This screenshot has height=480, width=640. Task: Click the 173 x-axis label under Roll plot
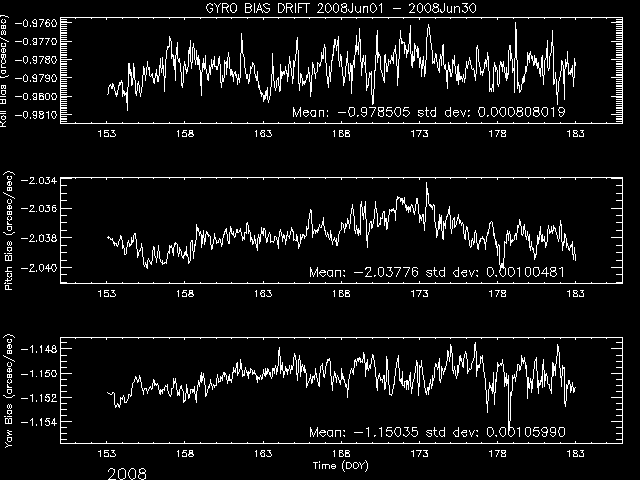coord(419,134)
